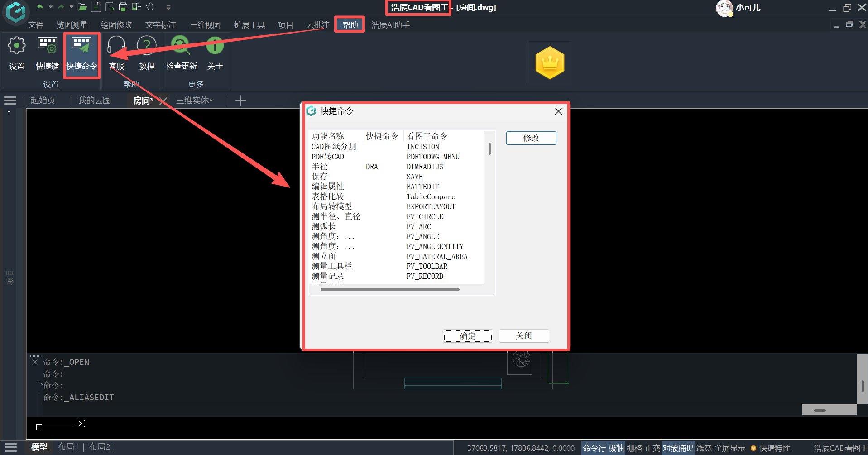Toggle 线宽 lineweight in status bar
The height and width of the screenshot is (455, 868).
pos(704,448)
